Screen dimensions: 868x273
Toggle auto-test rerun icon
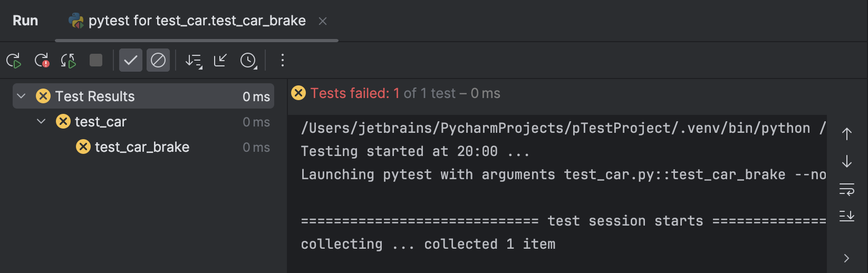coord(69,61)
